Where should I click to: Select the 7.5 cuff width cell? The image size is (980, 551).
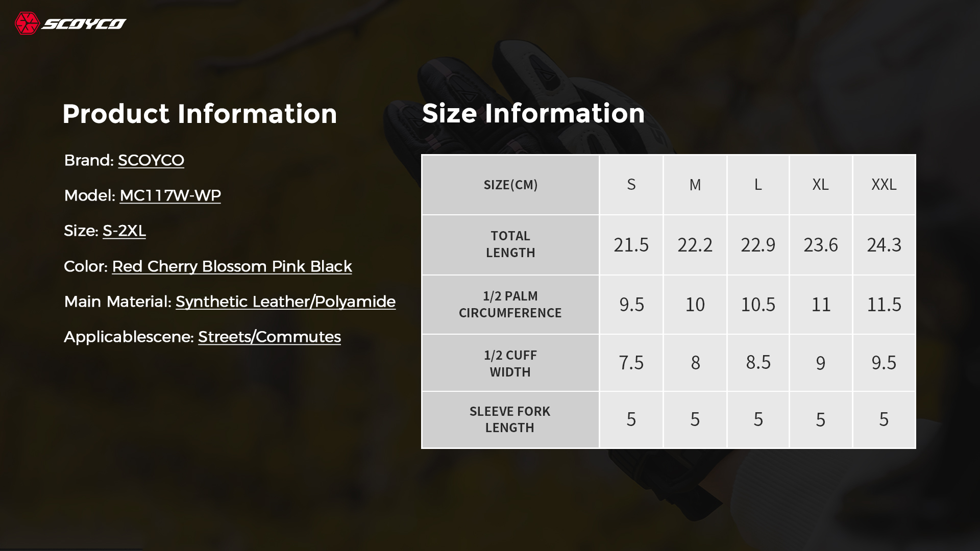[x=631, y=363]
